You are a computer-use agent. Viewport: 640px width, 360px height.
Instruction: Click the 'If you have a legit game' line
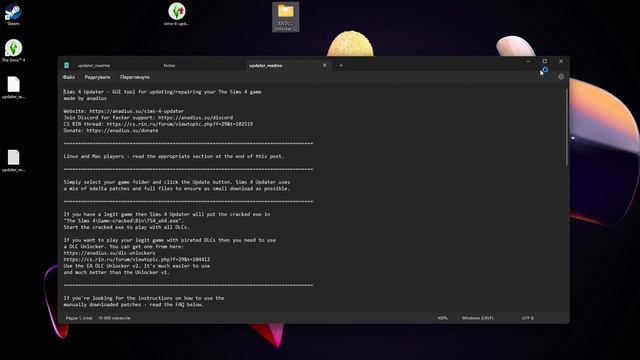point(167,214)
